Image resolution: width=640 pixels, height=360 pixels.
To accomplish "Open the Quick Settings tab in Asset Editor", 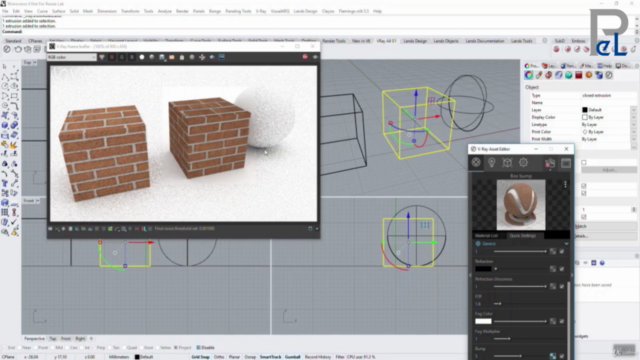I will pos(522,236).
